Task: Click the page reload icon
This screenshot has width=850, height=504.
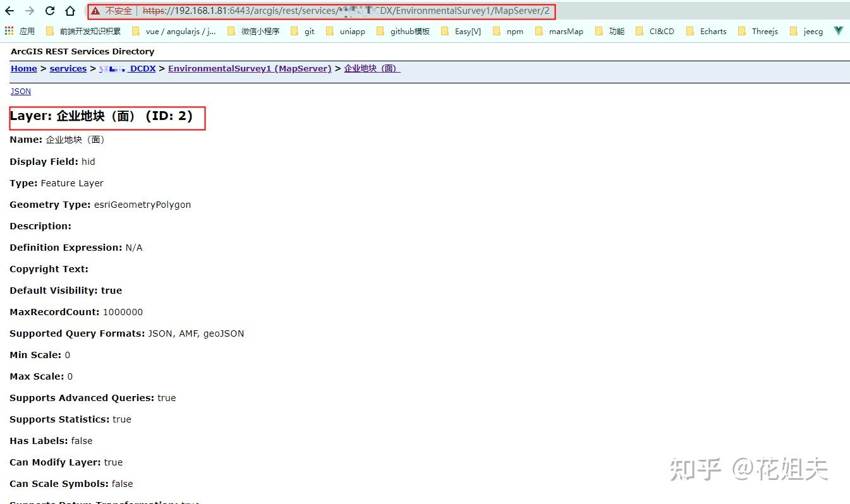Action: tap(49, 10)
